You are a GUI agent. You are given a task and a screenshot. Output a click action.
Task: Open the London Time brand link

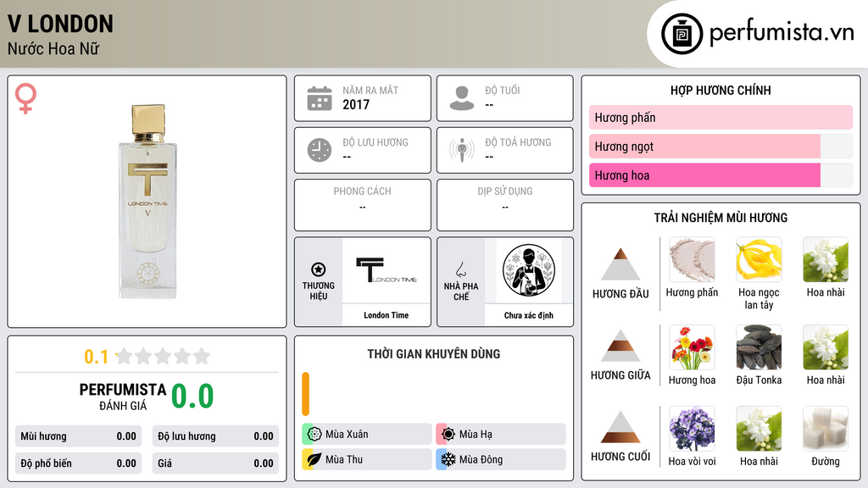coord(386,315)
